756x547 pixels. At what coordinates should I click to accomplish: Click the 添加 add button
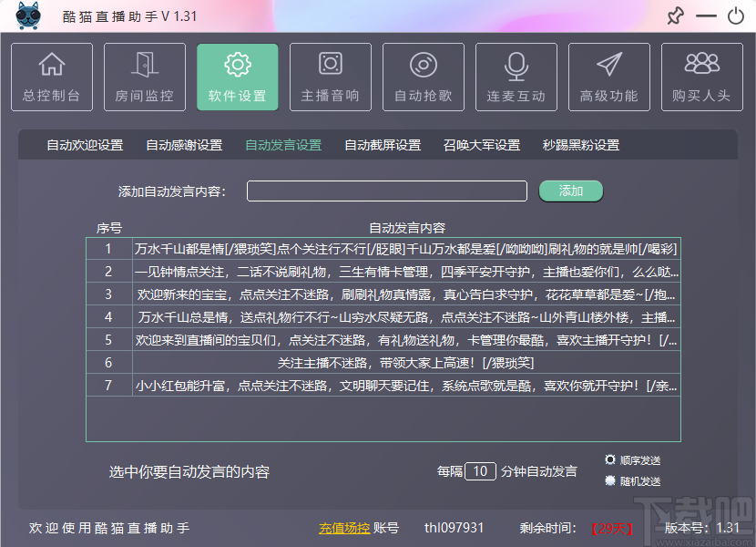[571, 191]
